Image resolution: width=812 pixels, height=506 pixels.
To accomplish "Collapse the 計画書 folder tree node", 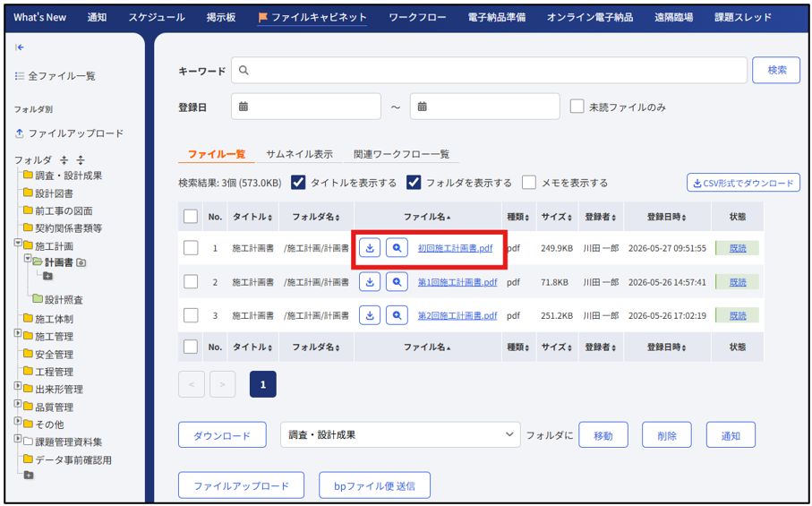I will 28,259.
